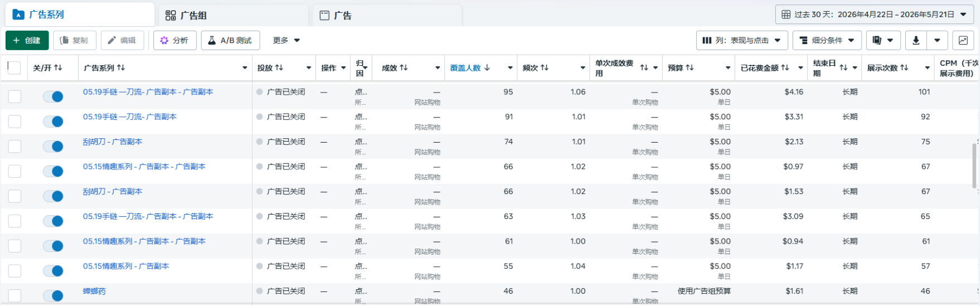
Task: Open the charts trend-line icon
Action: pos(963,40)
